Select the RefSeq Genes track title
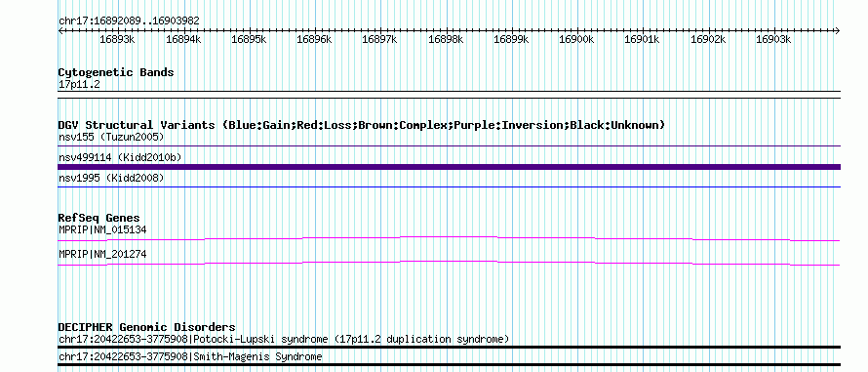Screen dimensions: 868x372 click(x=99, y=218)
